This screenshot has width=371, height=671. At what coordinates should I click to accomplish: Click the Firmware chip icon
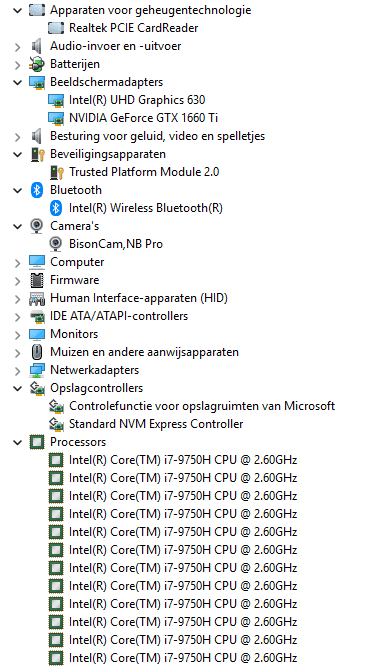pos(37,280)
